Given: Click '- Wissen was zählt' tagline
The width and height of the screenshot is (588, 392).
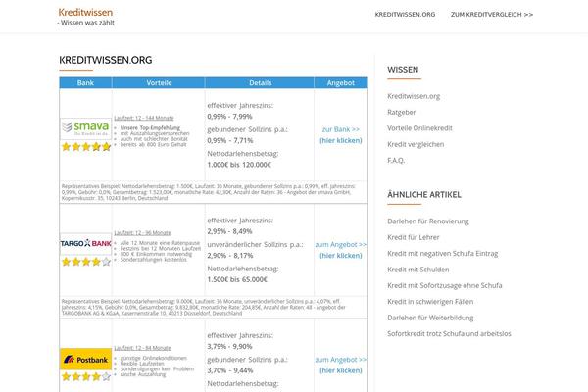Looking at the screenshot, I should point(86,23).
